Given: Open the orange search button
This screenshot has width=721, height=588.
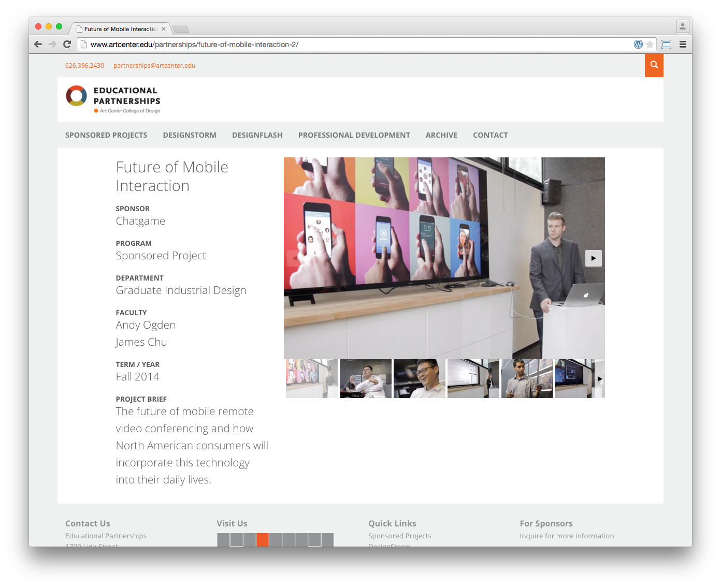Looking at the screenshot, I should click(x=654, y=65).
